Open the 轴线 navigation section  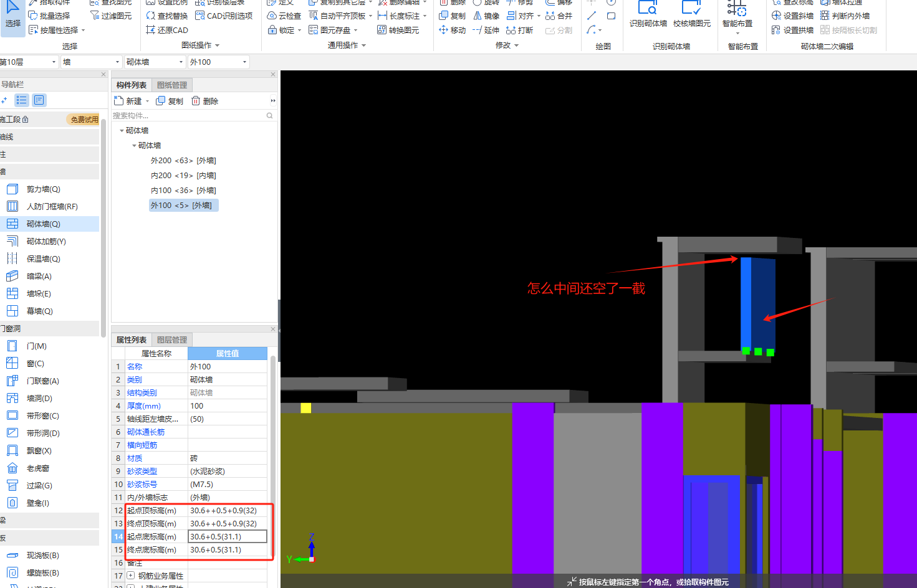(49, 136)
